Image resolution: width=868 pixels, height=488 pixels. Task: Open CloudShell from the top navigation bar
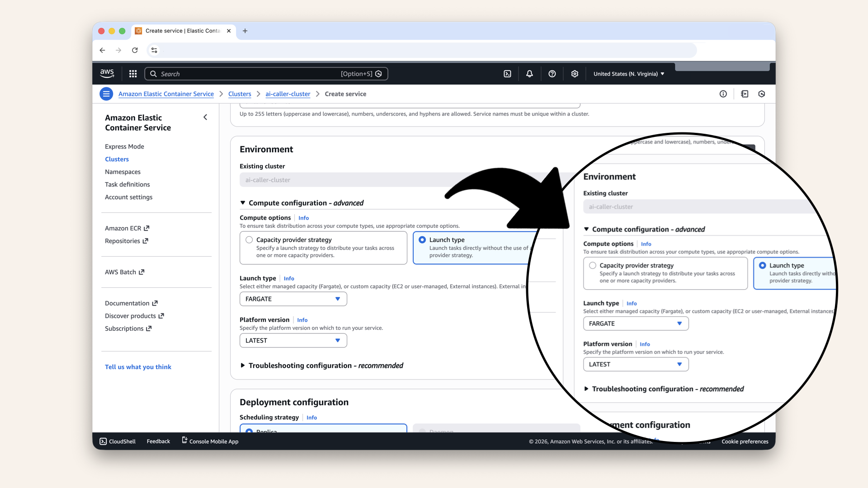507,74
